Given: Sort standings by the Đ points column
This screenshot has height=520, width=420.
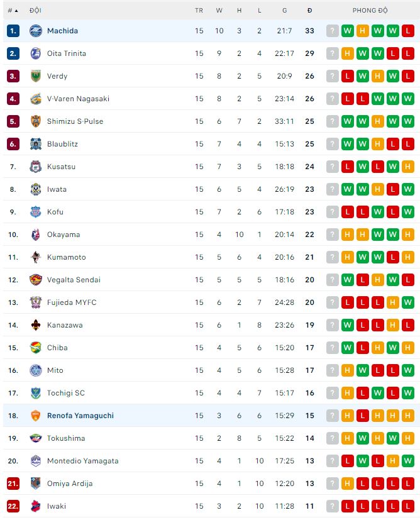Looking at the screenshot, I should point(309,11).
